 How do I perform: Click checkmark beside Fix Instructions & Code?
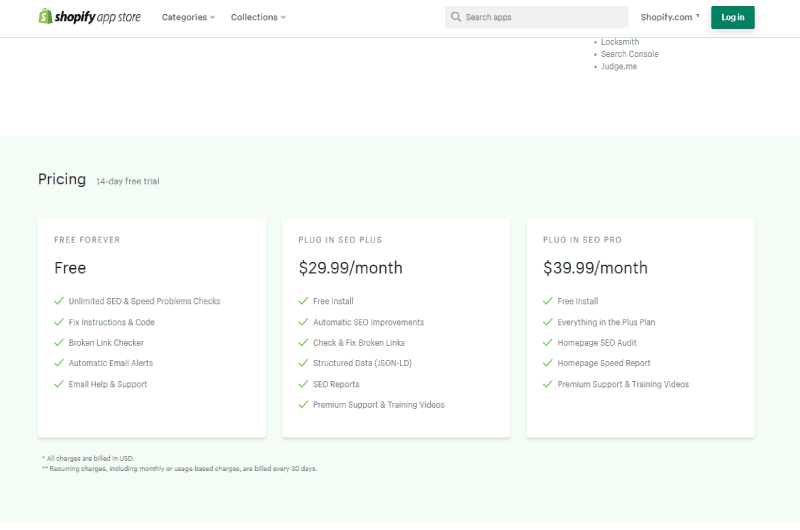pyautogui.click(x=59, y=322)
